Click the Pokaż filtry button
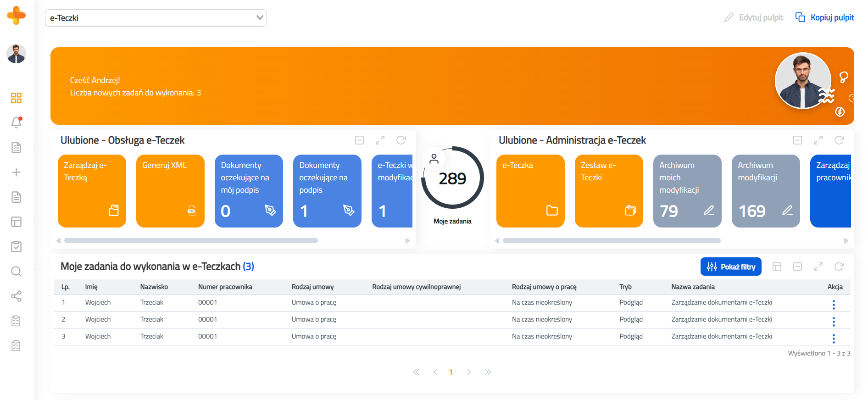 [730, 267]
